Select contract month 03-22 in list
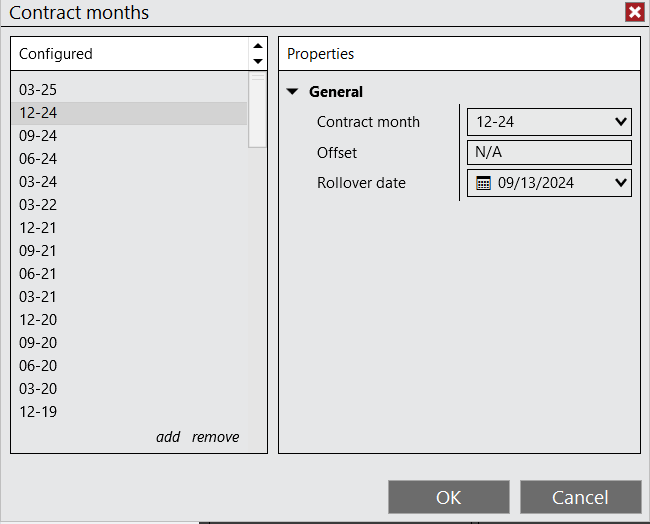Screen dimensions: 650x524 [38, 205]
